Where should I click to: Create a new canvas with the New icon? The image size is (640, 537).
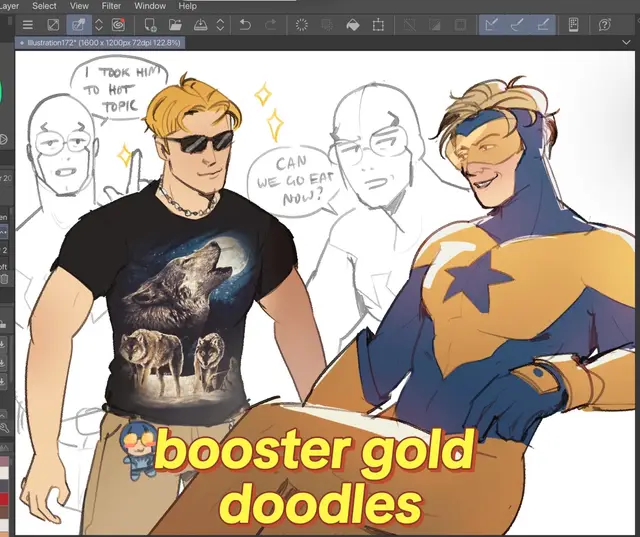click(x=150, y=25)
